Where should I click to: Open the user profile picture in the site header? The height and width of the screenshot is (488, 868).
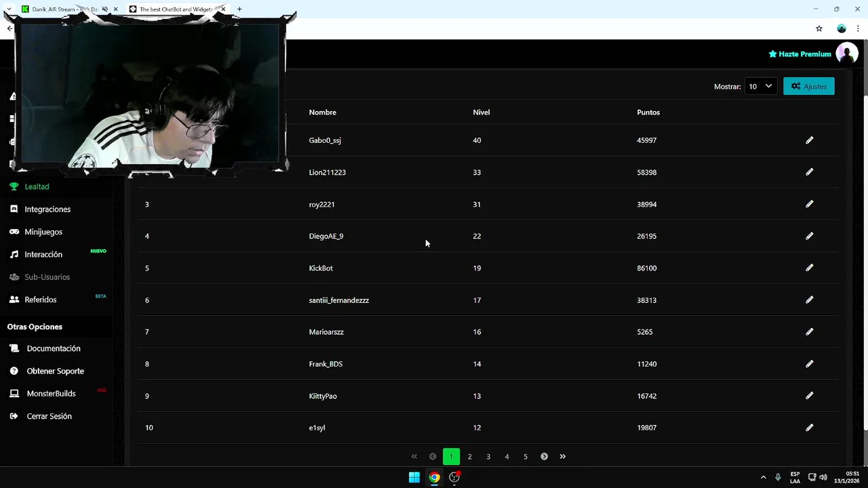847,54
